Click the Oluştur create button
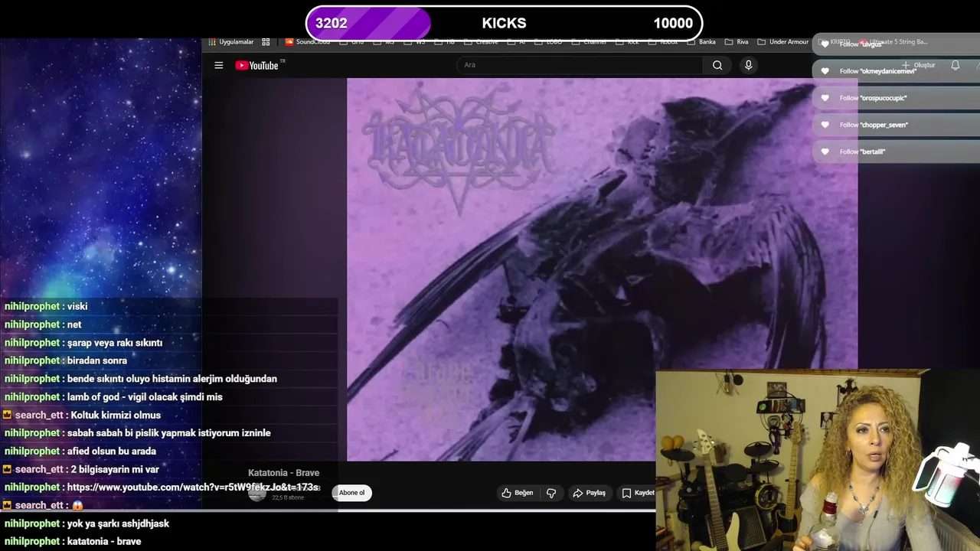 (918, 65)
